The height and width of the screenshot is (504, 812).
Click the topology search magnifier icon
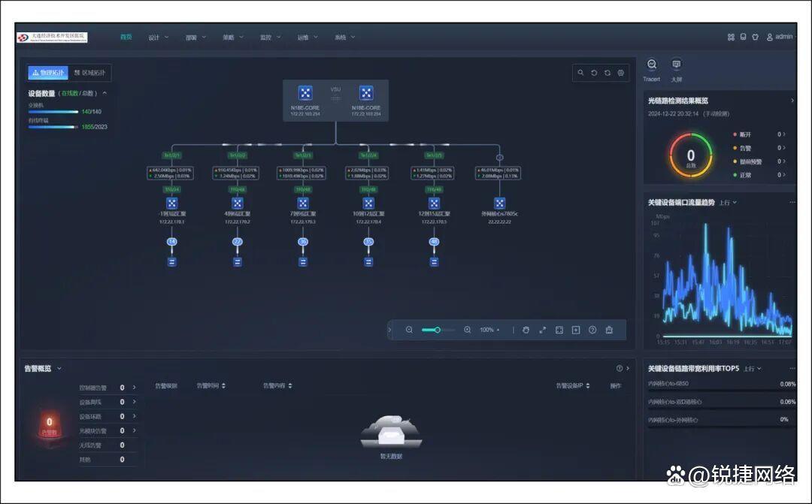pyautogui.click(x=580, y=73)
